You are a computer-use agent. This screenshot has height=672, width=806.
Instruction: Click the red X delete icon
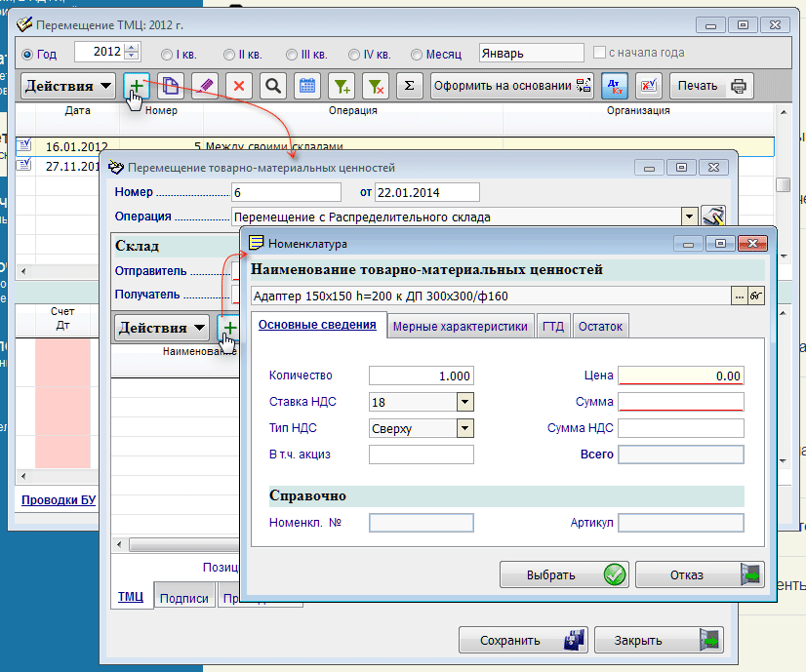(238, 85)
